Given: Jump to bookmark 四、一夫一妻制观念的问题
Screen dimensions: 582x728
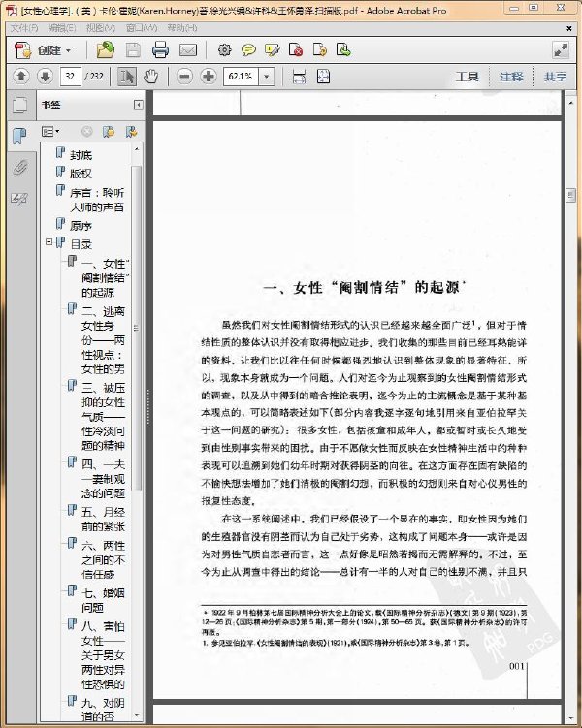Looking at the screenshot, I should [103, 479].
